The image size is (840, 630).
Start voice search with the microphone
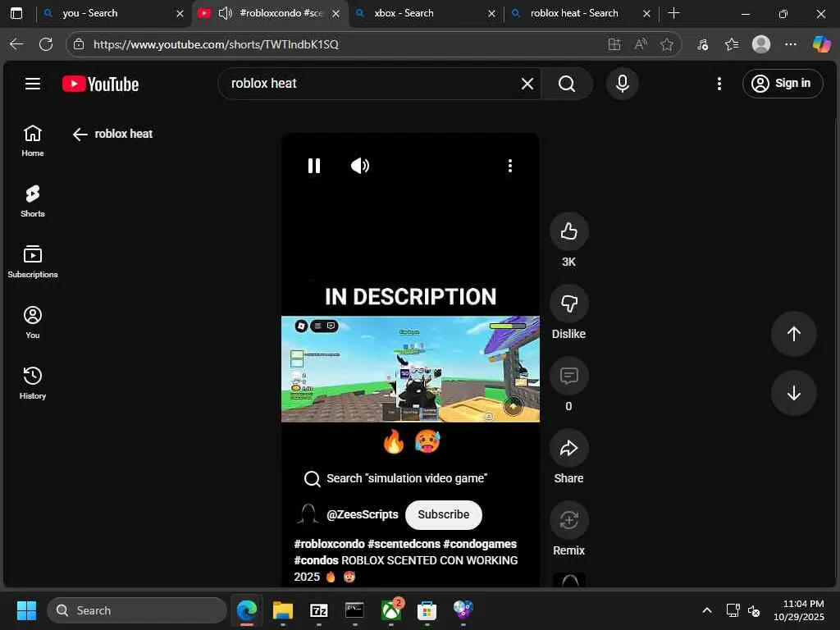click(622, 84)
